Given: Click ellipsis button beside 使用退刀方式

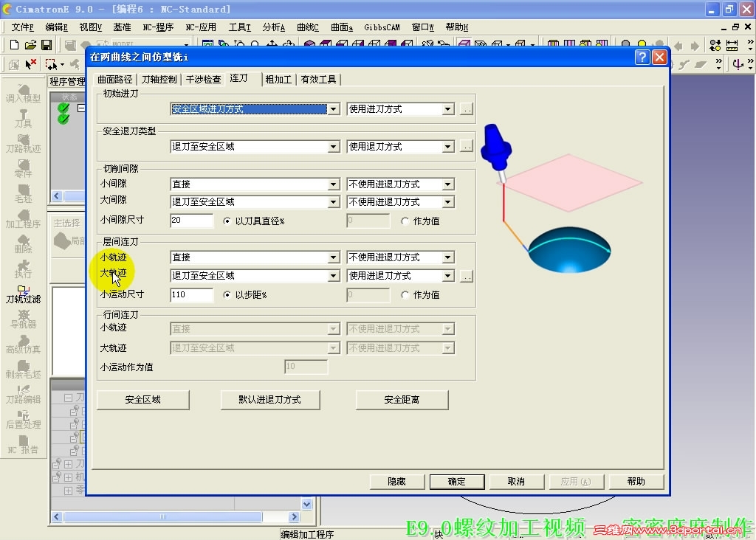Looking at the screenshot, I should [467, 147].
